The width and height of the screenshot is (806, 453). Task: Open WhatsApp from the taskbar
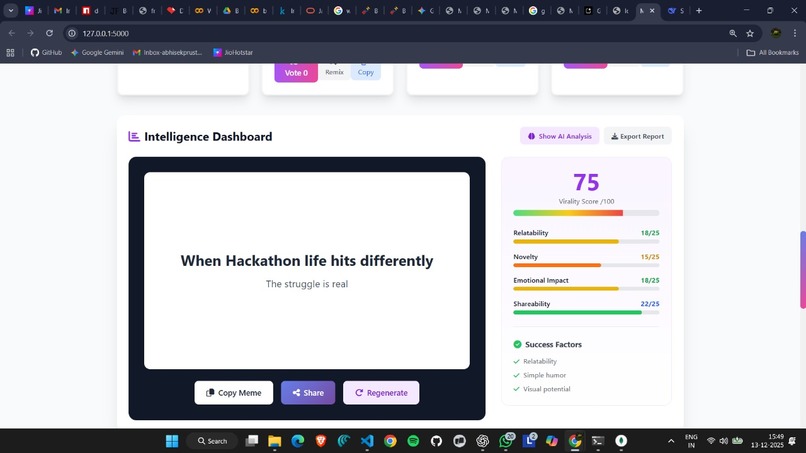tap(505, 441)
